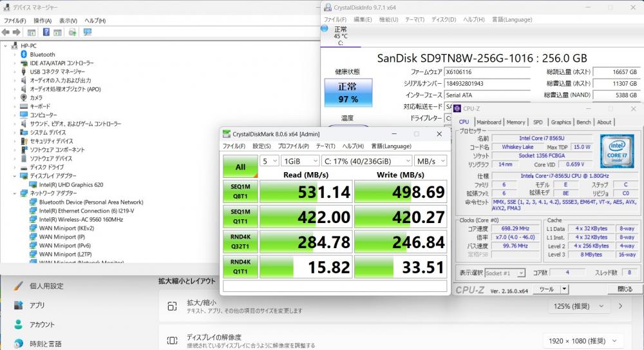Open the target drive C: 17% dropdown
This screenshot has width=644, height=350.
[366, 160]
